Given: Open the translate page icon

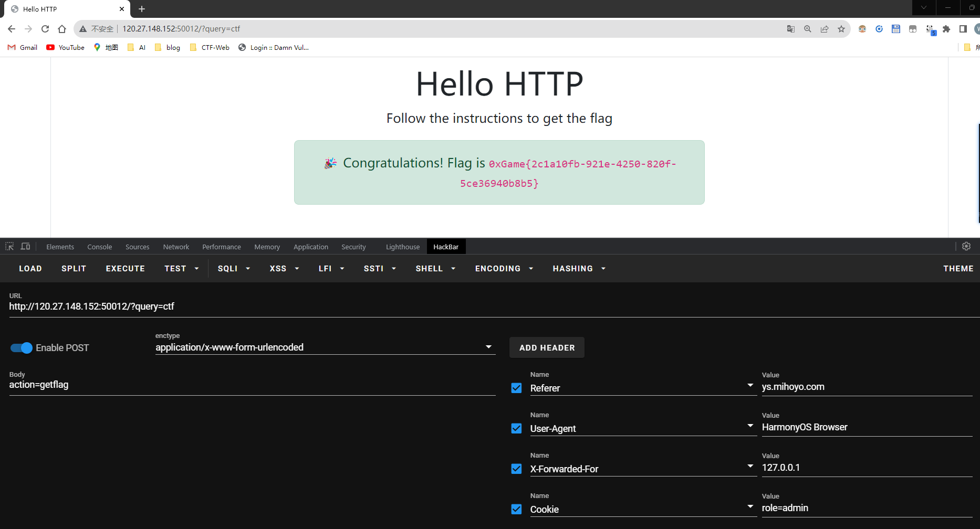Looking at the screenshot, I should pos(791,29).
